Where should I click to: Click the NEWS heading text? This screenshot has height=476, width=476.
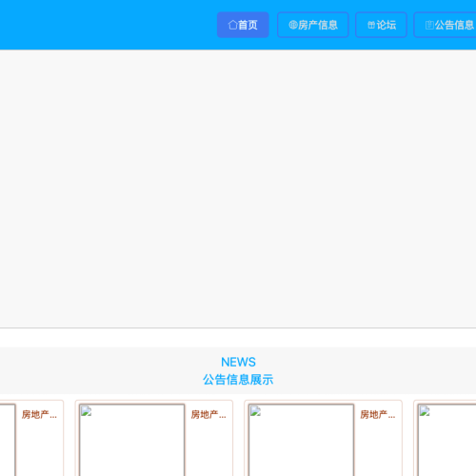238,362
